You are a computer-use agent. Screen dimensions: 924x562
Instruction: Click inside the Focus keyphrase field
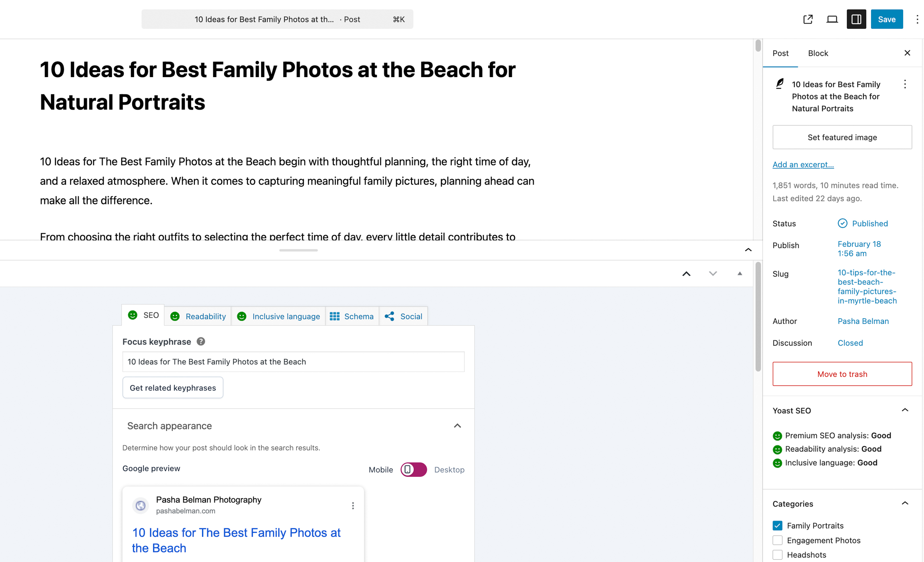click(293, 361)
